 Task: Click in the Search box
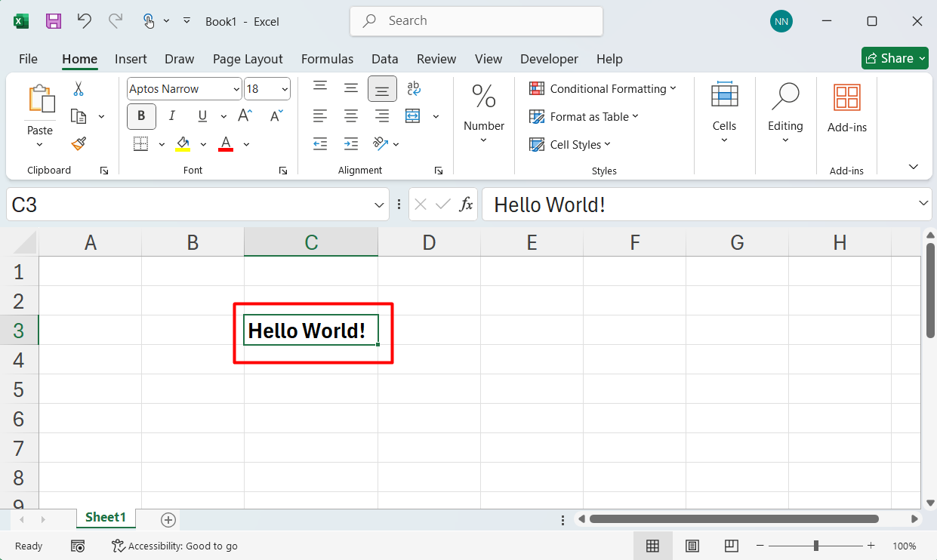[x=476, y=21]
